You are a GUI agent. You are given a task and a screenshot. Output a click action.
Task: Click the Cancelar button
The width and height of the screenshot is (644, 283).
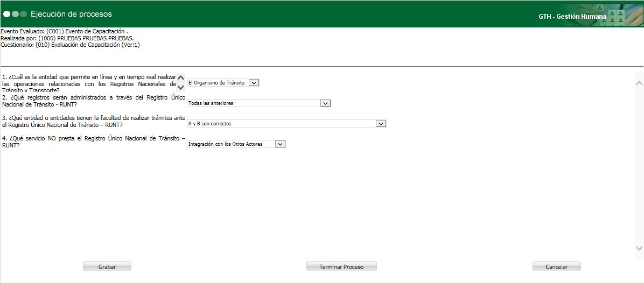(x=557, y=267)
